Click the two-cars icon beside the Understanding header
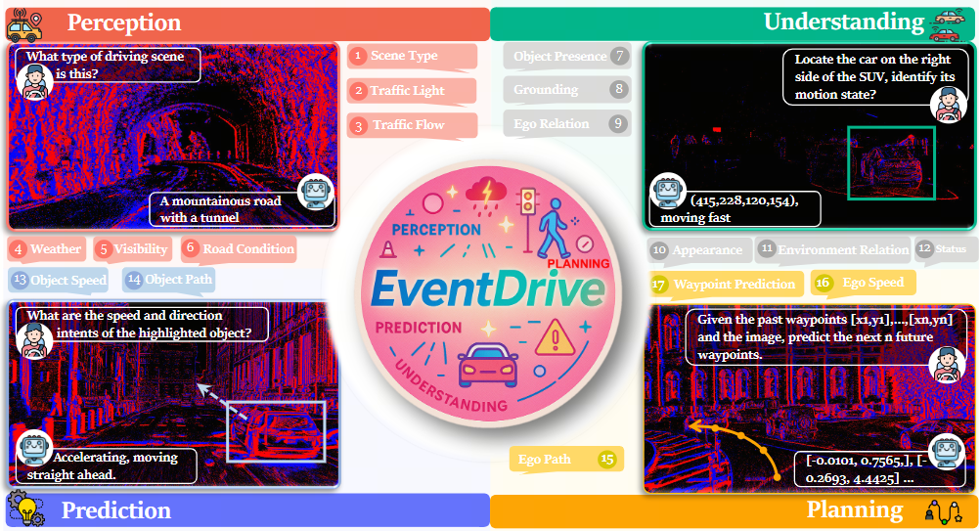 click(947, 25)
